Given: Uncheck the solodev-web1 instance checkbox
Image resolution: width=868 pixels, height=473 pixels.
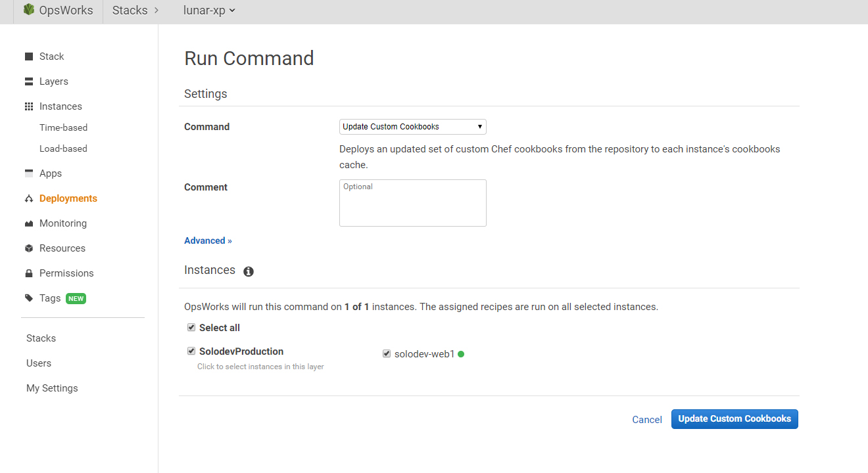Looking at the screenshot, I should (387, 353).
